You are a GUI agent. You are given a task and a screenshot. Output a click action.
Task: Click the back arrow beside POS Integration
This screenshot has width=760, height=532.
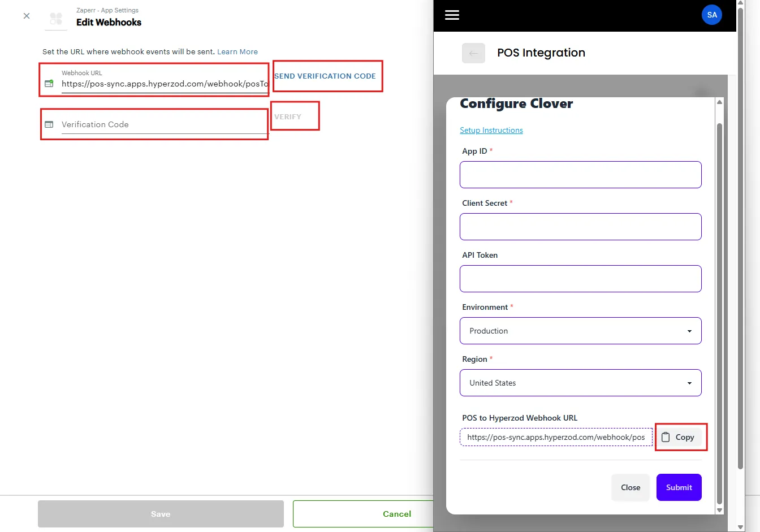tap(473, 53)
